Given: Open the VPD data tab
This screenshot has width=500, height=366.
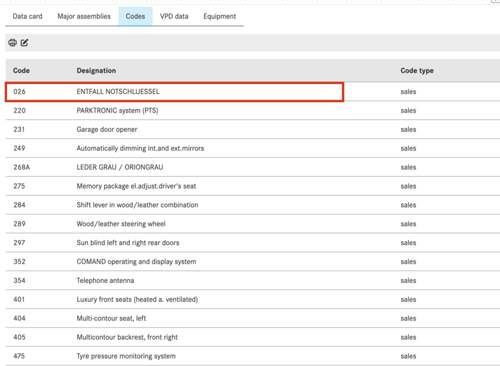Looking at the screenshot, I should click(x=174, y=16).
